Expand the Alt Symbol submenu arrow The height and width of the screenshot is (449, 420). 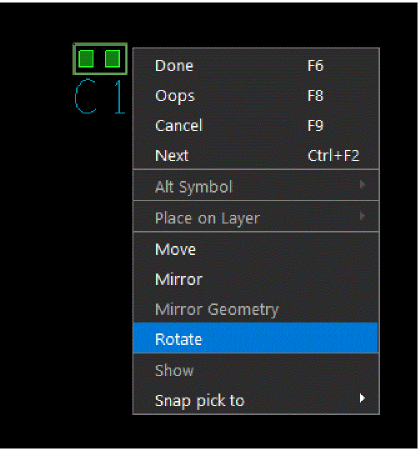362,184
